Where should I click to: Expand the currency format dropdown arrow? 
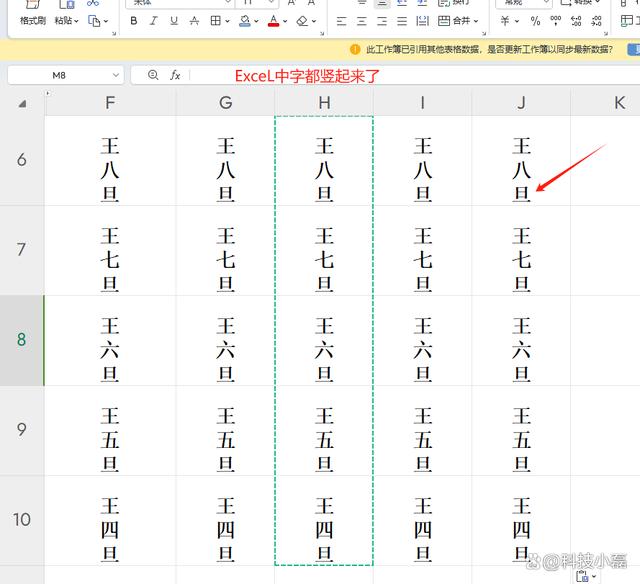click(x=517, y=21)
